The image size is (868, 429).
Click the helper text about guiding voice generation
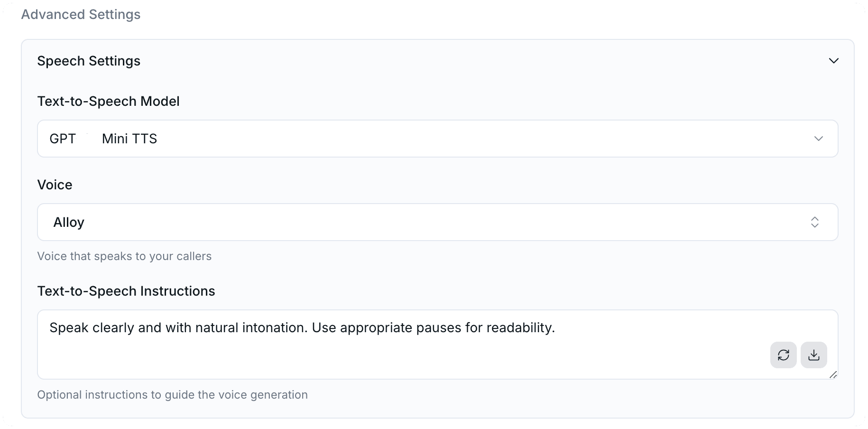pyautogui.click(x=172, y=394)
